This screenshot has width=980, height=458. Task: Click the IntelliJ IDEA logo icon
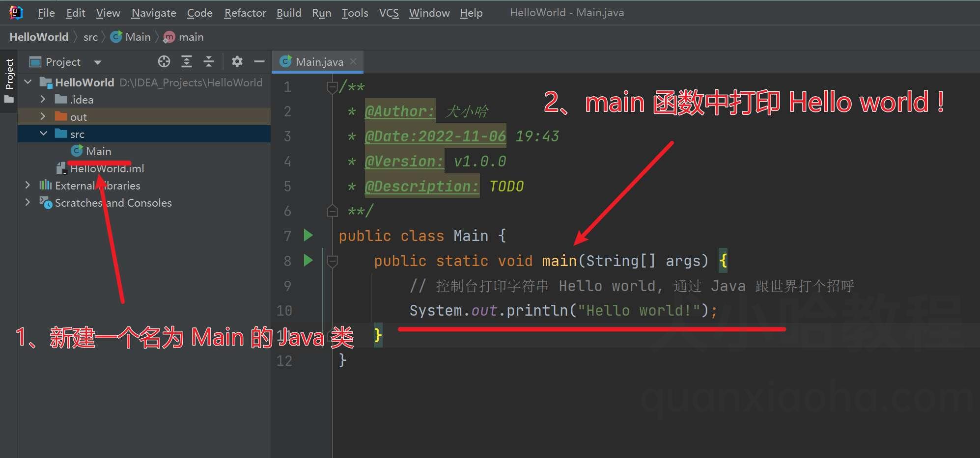pyautogui.click(x=16, y=13)
